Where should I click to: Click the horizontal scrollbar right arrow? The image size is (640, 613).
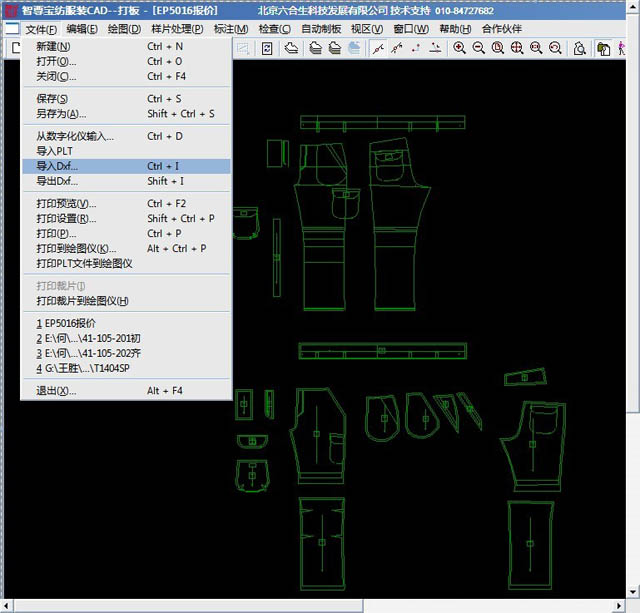pos(619,606)
